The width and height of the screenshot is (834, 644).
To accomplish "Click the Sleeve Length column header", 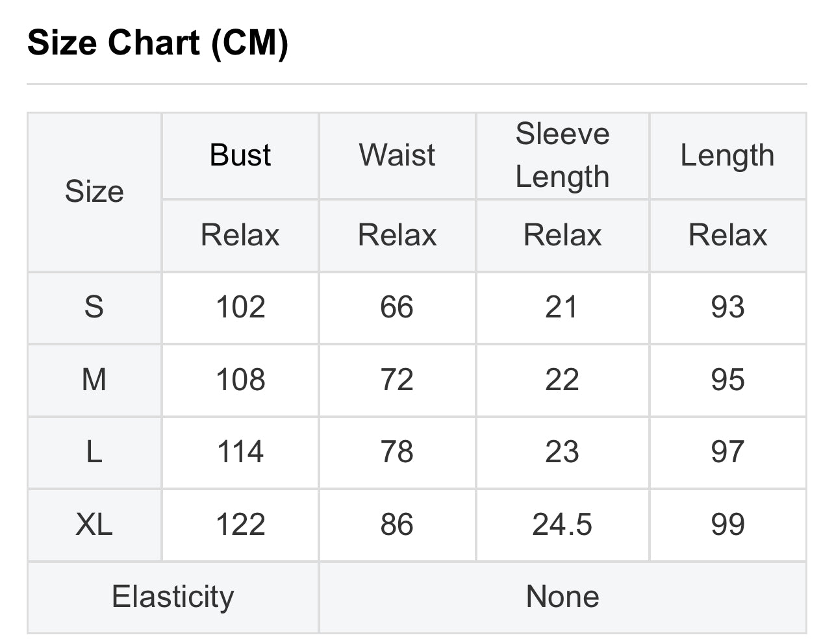I will pyautogui.click(x=562, y=156).
